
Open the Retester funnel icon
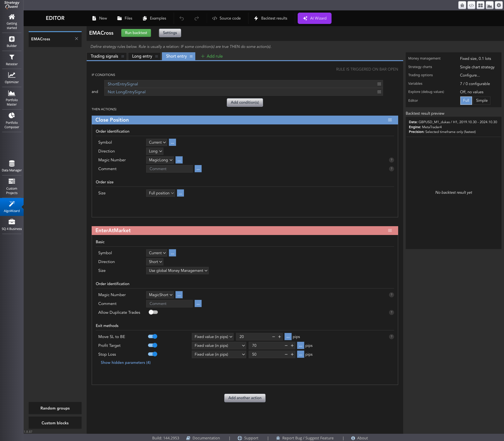(x=12, y=57)
